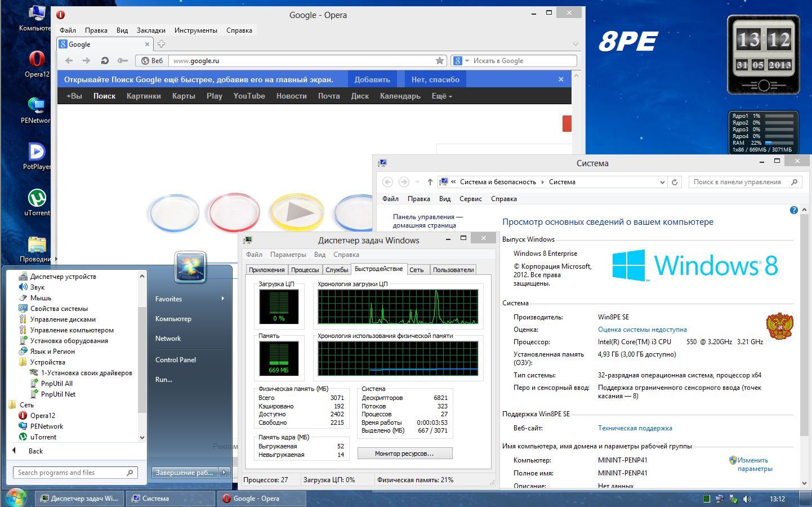Open Параметры menu in Task Manager
Image resolution: width=812 pixels, height=507 pixels.
coord(288,255)
